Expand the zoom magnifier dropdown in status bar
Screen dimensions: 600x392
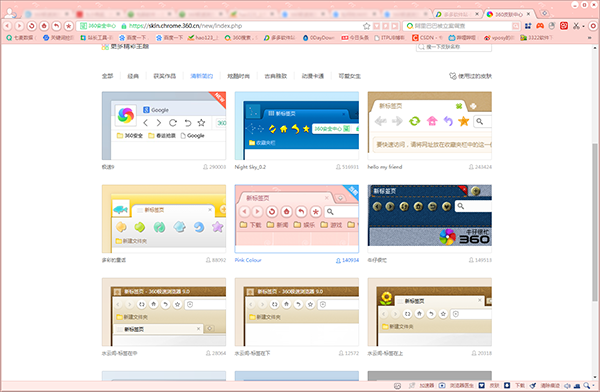[593, 385]
